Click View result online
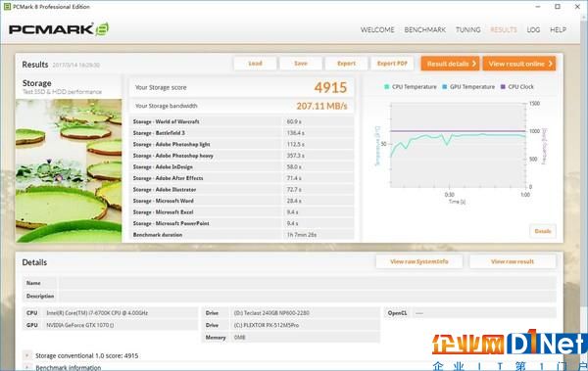Viewport: 588px width, 371px height. click(519, 64)
